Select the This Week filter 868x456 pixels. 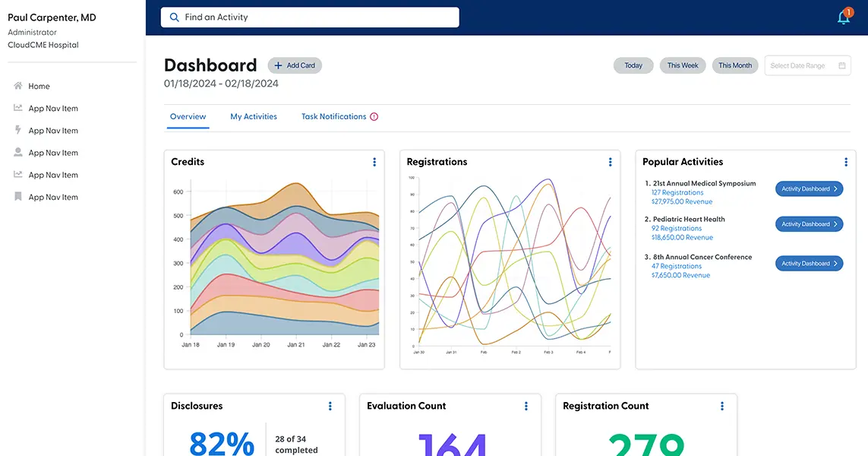point(683,66)
